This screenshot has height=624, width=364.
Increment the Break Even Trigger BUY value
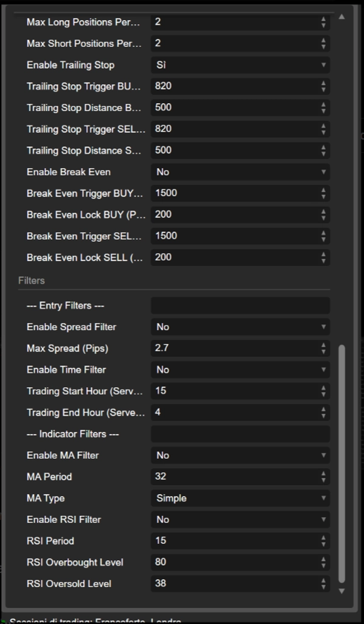click(323, 191)
